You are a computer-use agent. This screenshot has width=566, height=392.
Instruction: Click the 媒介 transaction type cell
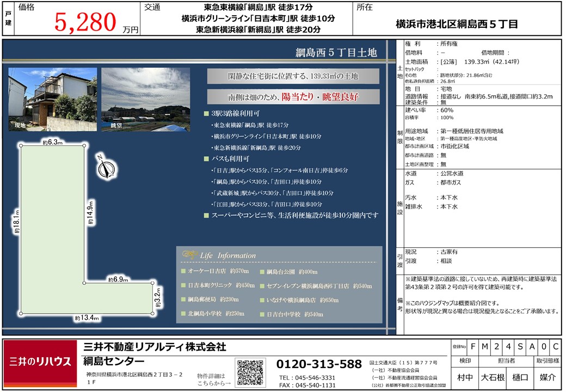click(x=547, y=377)
